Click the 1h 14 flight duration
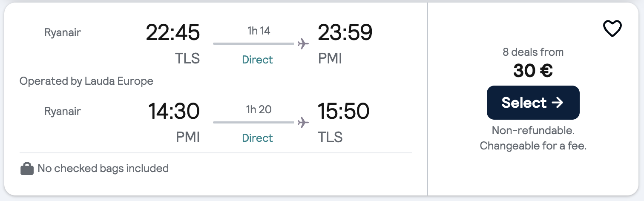This screenshot has height=201, width=644. (x=259, y=31)
